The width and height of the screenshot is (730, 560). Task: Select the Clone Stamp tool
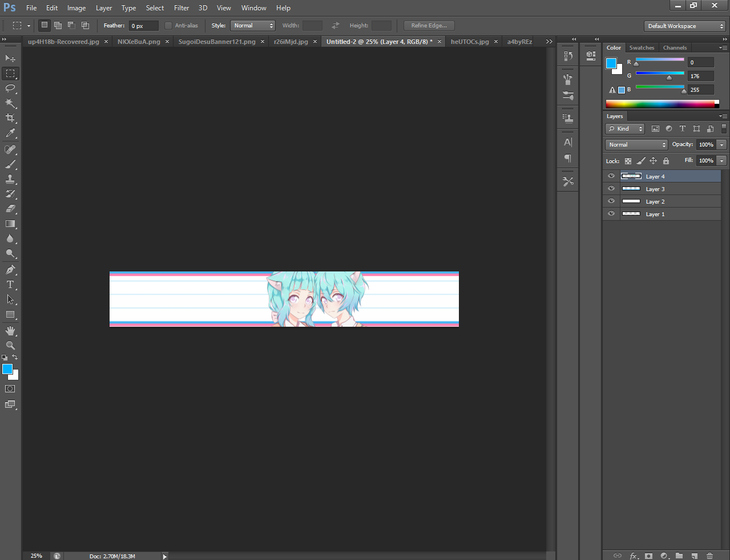[x=10, y=179]
